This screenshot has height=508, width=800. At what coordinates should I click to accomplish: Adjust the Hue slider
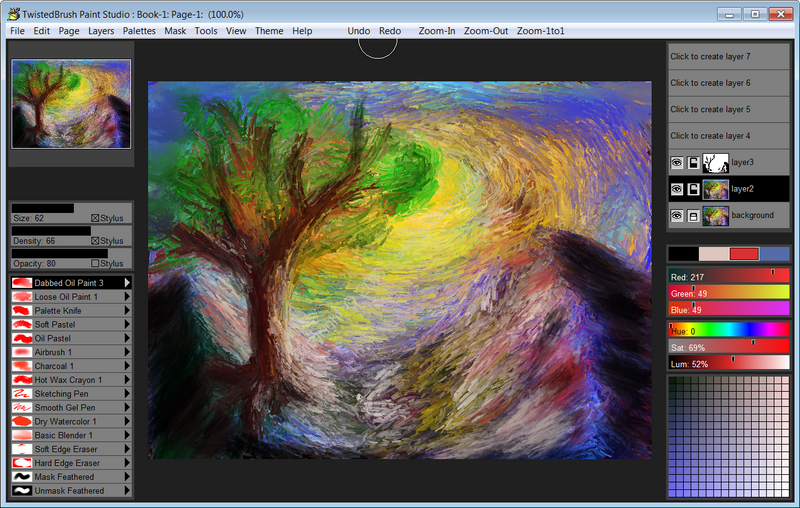[729, 330]
